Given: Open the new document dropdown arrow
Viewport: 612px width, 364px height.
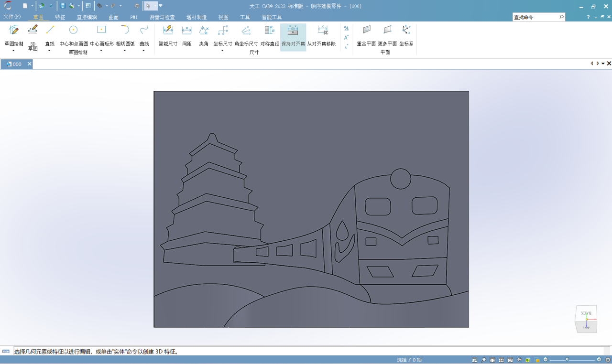Looking at the screenshot, I should point(33,6).
